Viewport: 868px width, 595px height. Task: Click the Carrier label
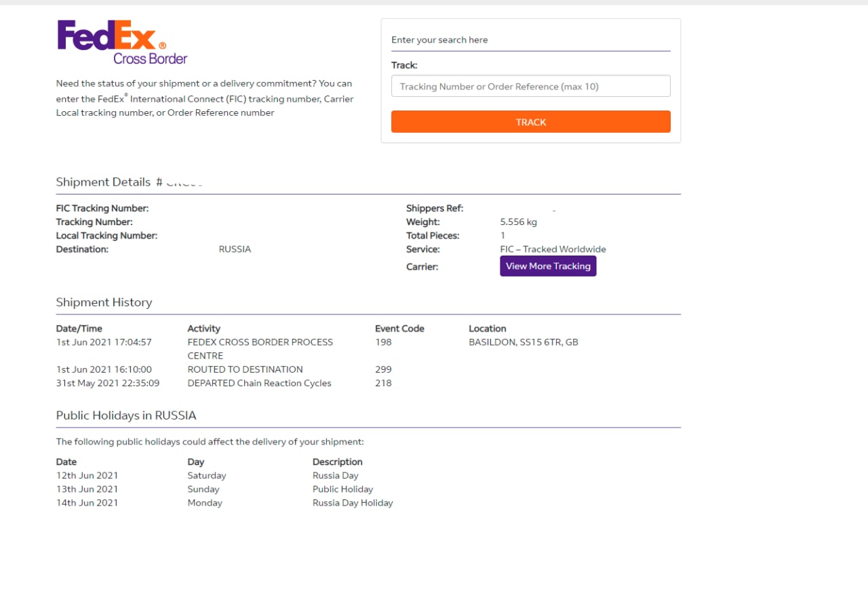click(x=422, y=267)
